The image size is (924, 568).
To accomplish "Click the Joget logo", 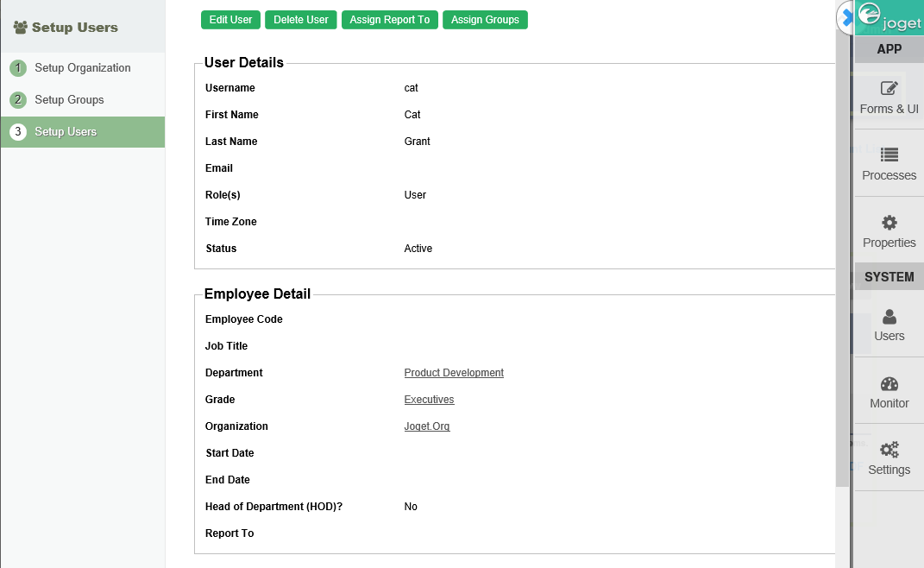I will click(x=889, y=19).
